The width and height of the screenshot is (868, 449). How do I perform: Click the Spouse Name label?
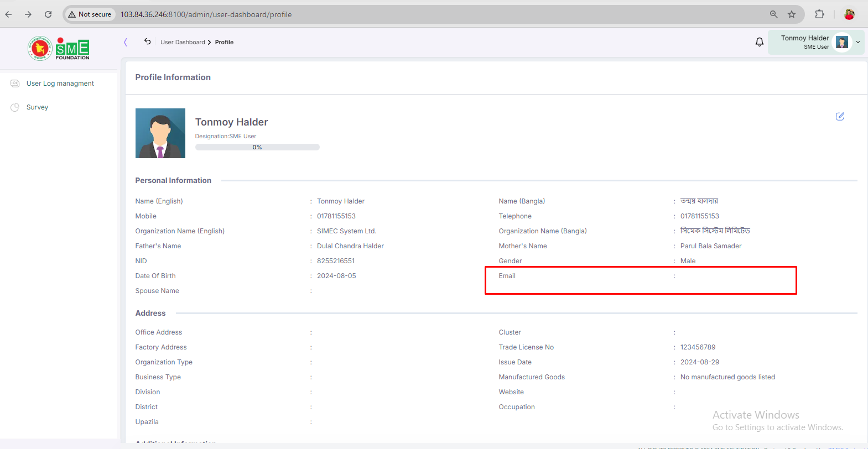157,291
